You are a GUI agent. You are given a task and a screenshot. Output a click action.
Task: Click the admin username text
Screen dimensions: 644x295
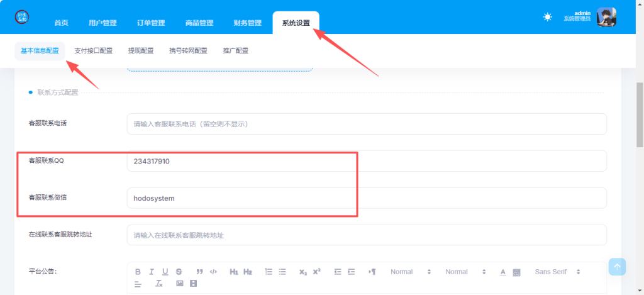pos(582,13)
